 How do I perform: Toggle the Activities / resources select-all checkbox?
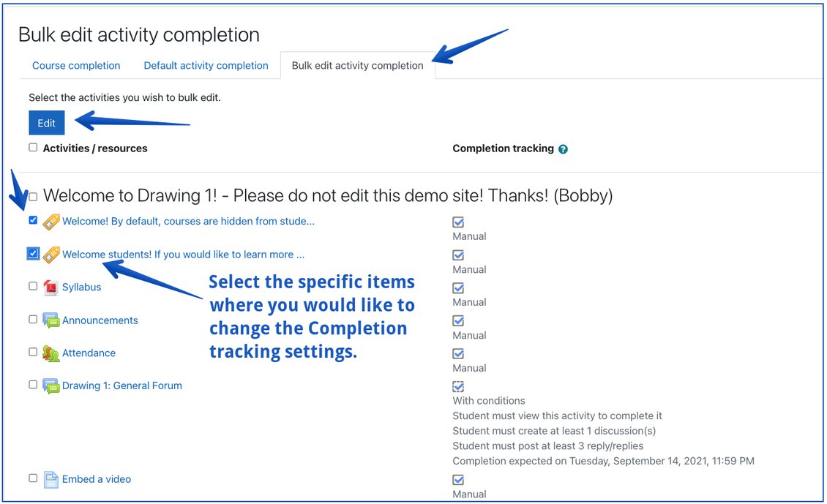click(x=32, y=146)
